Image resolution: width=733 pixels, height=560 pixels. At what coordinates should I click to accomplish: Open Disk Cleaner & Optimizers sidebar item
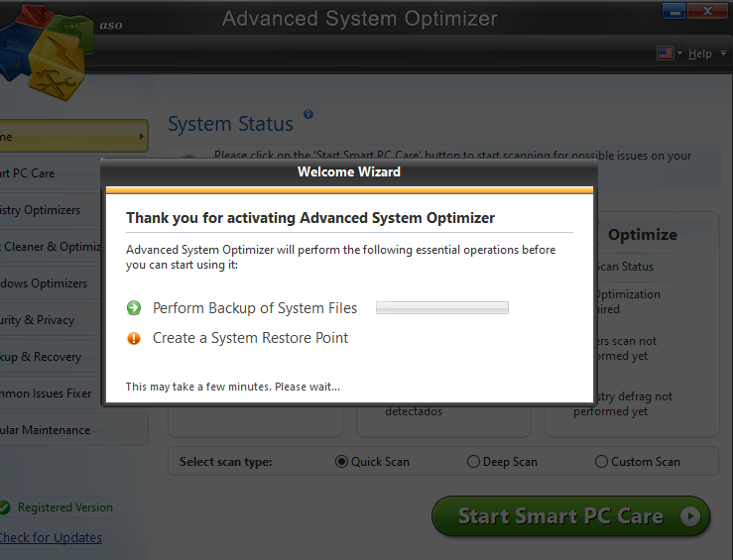point(50,247)
